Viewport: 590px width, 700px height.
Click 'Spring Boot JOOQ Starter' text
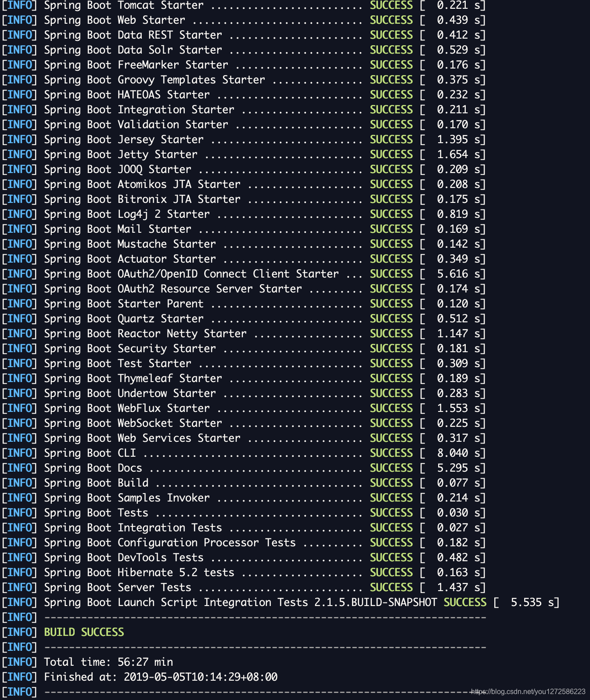(118, 170)
